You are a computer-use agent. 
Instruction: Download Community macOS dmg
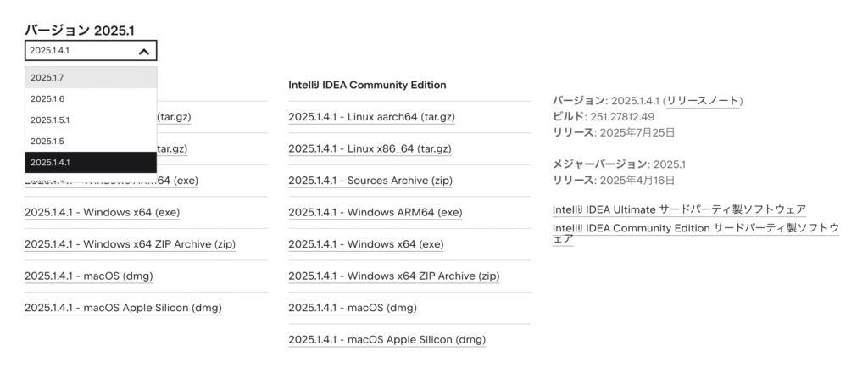[x=352, y=308]
